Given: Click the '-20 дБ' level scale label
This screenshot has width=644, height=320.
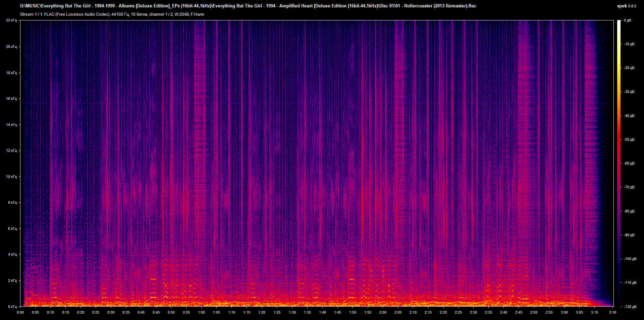Looking at the screenshot, I should 629,68.
